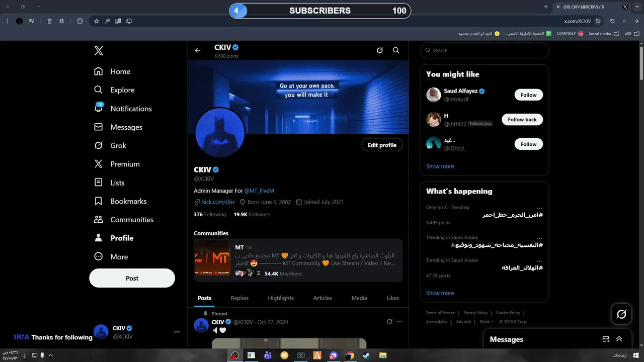Open the pinned post's three-dot menu

pos(399,322)
